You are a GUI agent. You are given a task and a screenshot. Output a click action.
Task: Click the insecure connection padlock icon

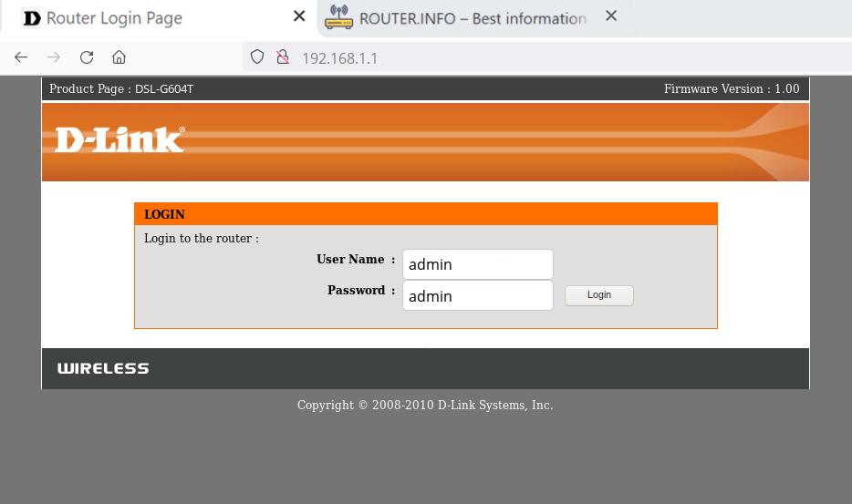tap(283, 57)
